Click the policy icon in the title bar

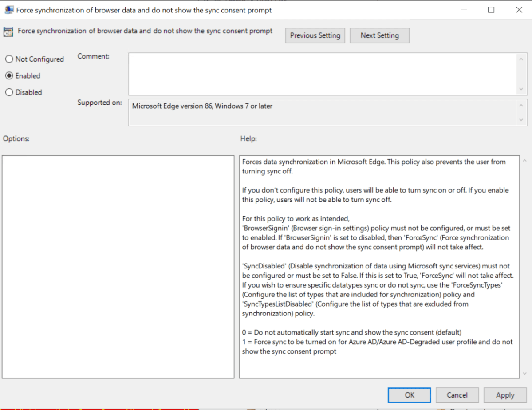coord(9,9)
